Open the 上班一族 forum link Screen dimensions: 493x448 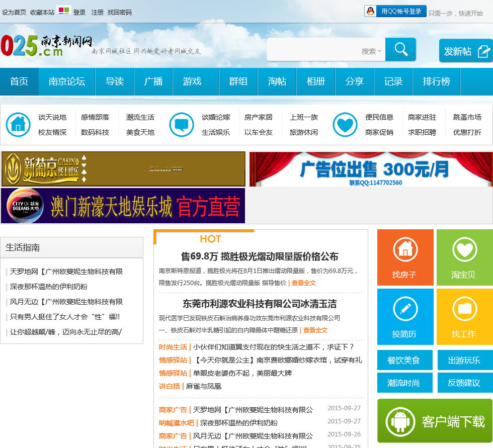pyautogui.click(x=304, y=117)
